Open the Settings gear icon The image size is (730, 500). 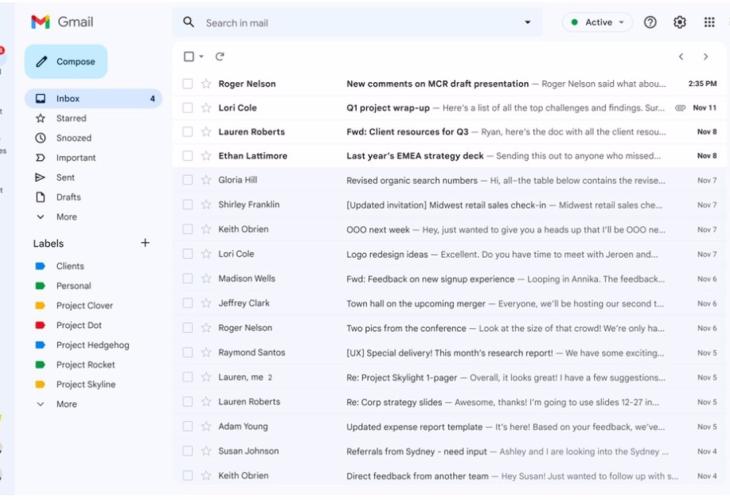point(680,22)
